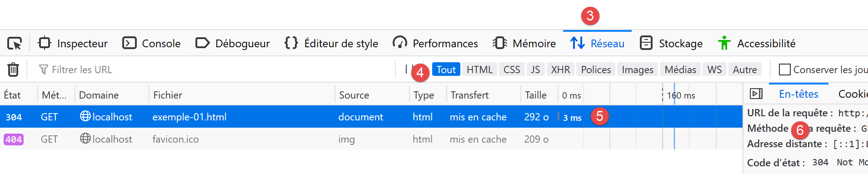Viewport: 868px width, 174px height.
Task: Sort by the Transfert column header
Action: tap(483, 95)
